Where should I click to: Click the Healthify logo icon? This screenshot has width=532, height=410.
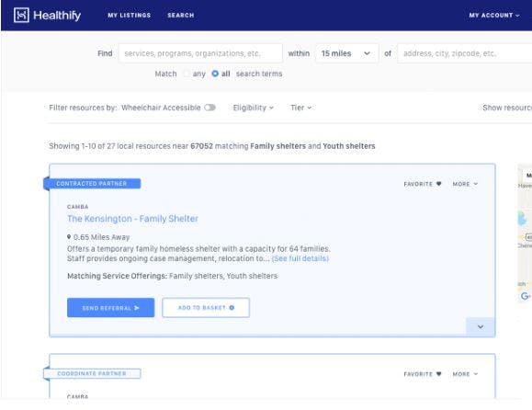21,16
